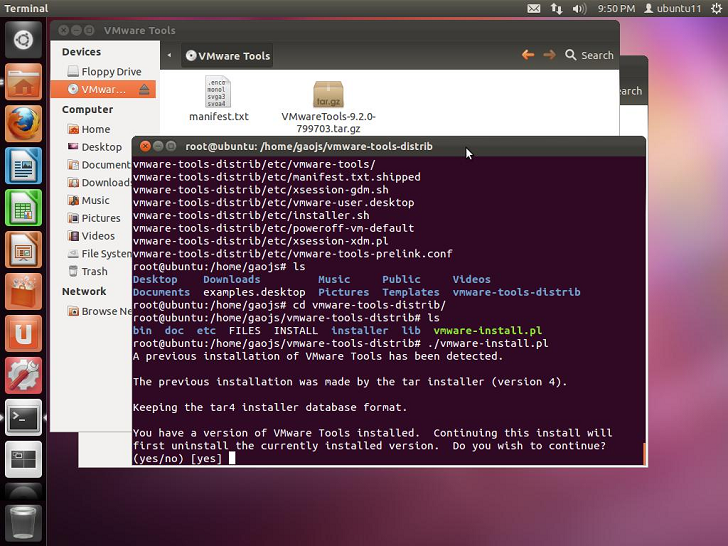Click the terminal title bar text
This screenshot has height=546, width=728.
(x=309, y=147)
